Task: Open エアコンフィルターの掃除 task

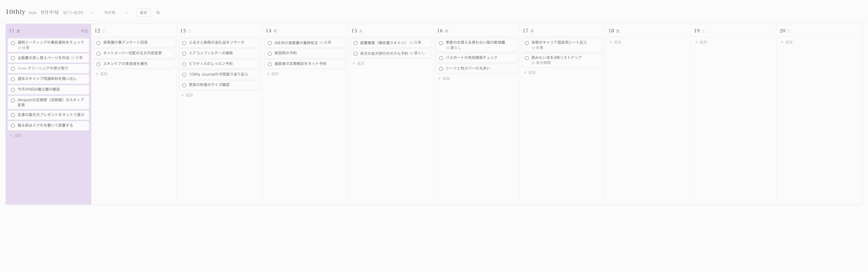Action: pos(220,53)
